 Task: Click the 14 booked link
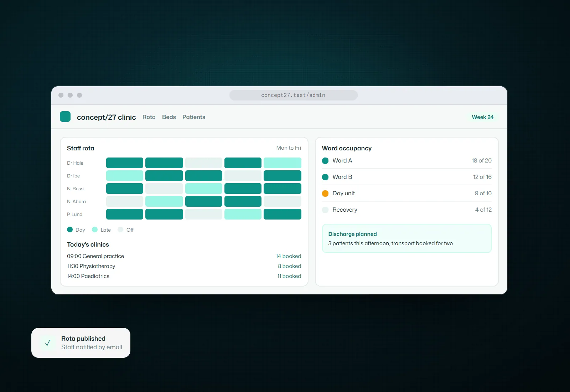pyautogui.click(x=289, y=256)
